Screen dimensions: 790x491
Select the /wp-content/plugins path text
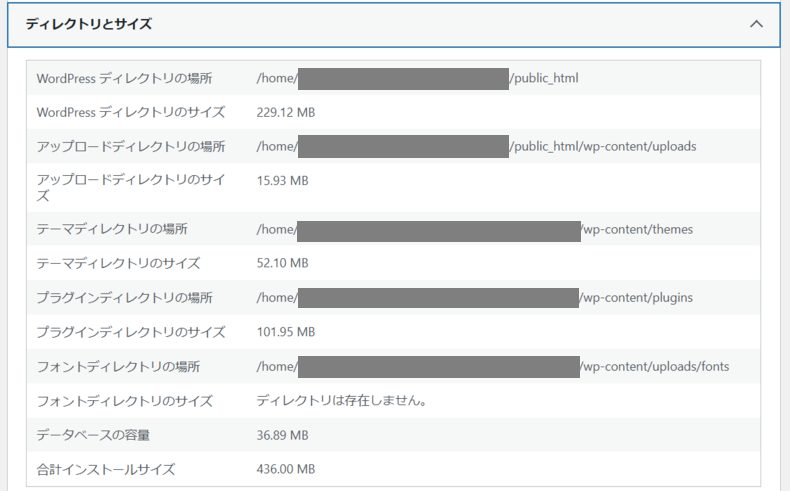(x=636, y=298)
